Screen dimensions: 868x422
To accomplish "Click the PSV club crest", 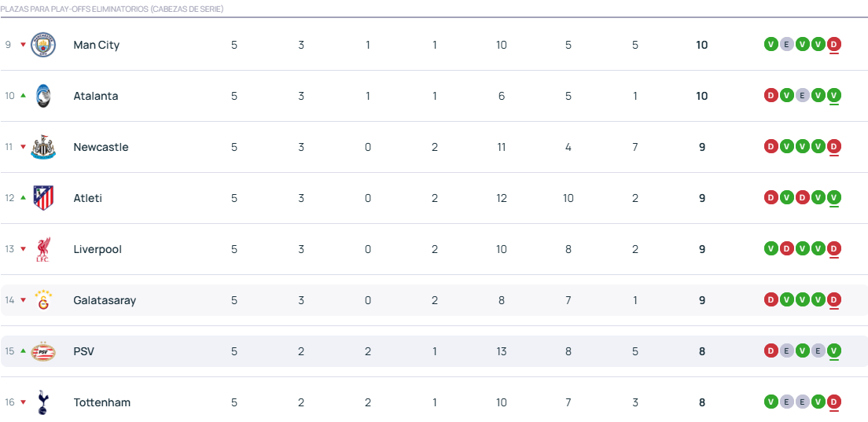I will point(43,351).
